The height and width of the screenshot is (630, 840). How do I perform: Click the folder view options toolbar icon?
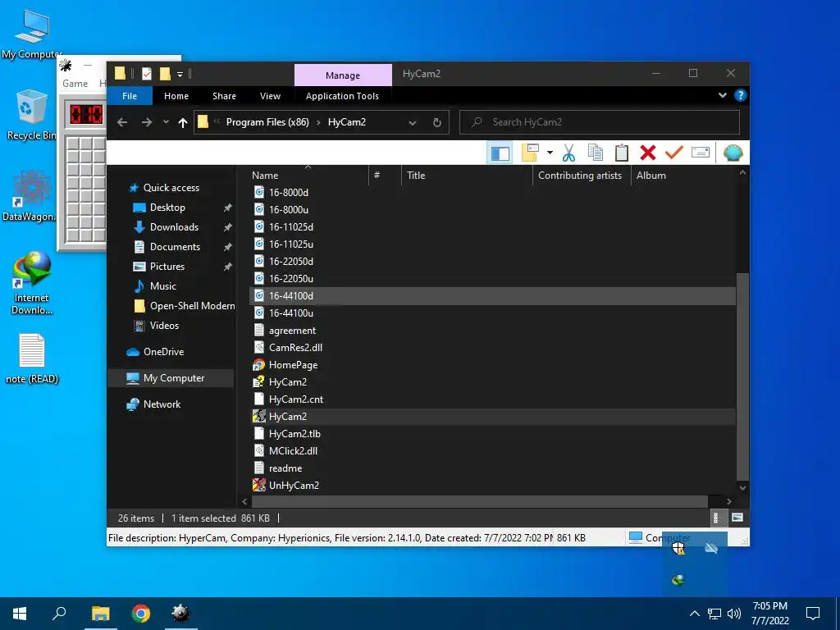coord(530,153)
